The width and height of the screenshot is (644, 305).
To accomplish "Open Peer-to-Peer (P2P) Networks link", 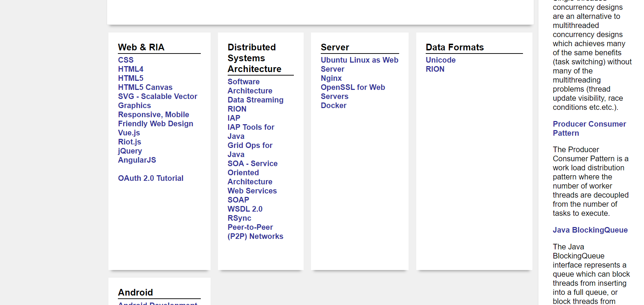I will [255, 232].
